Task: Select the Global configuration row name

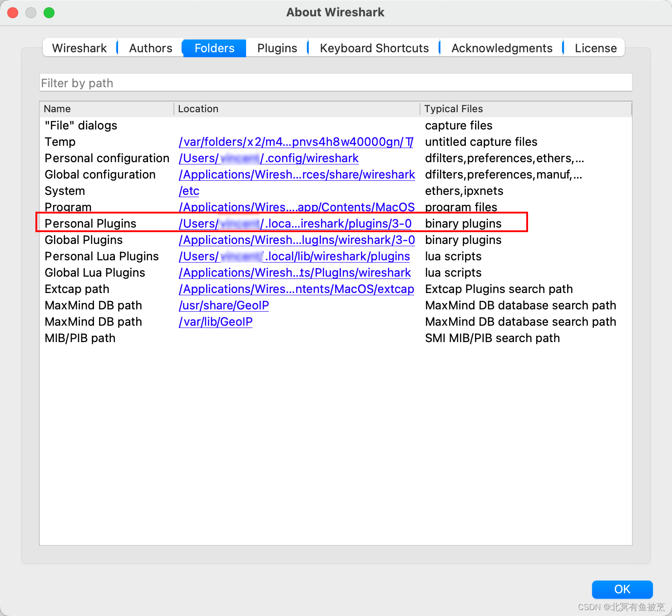Action: pos(100,174)
